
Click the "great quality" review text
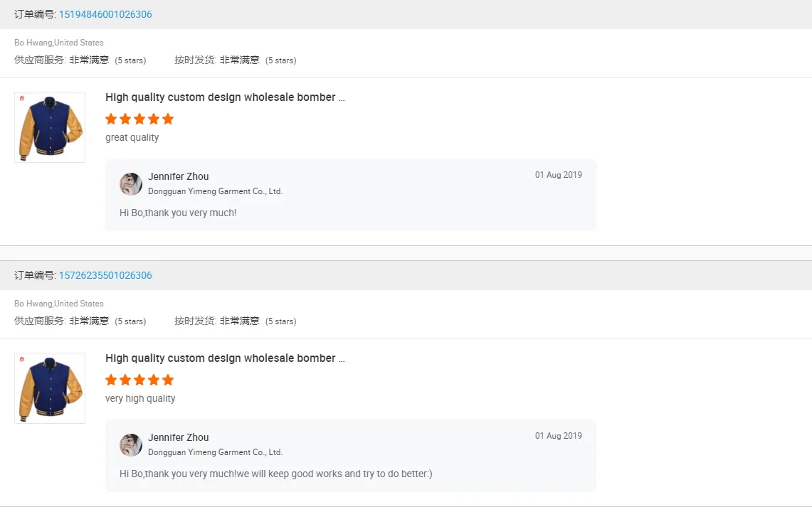(x=132, y=138)
